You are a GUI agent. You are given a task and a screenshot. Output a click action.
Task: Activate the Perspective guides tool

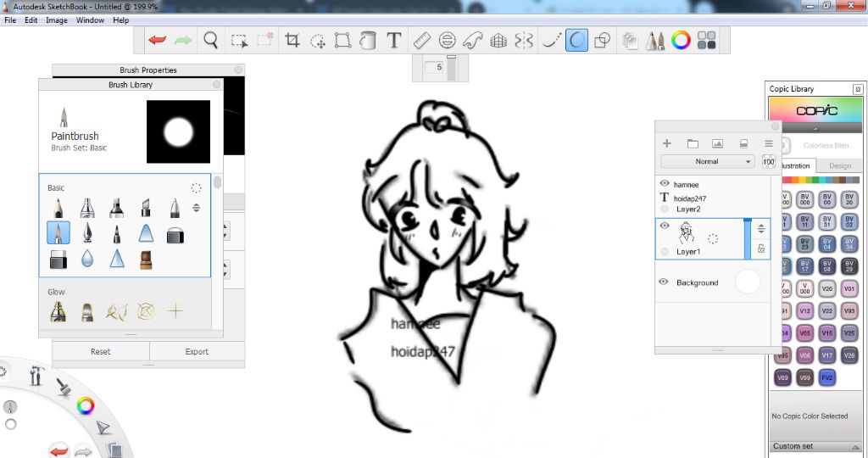coord(498,40)
